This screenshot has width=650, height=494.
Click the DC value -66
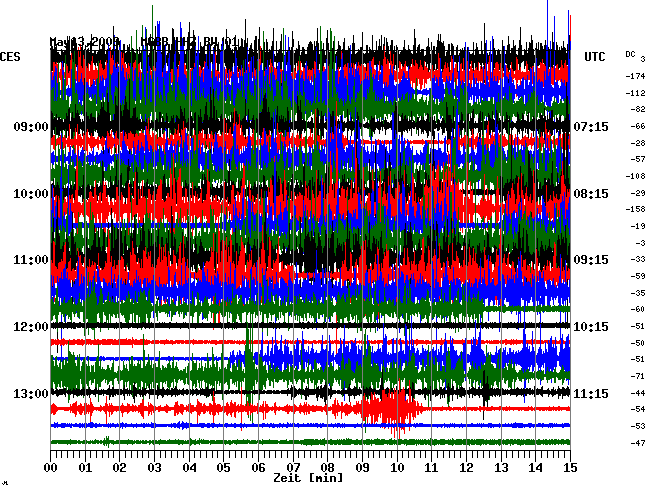[638, 126]
